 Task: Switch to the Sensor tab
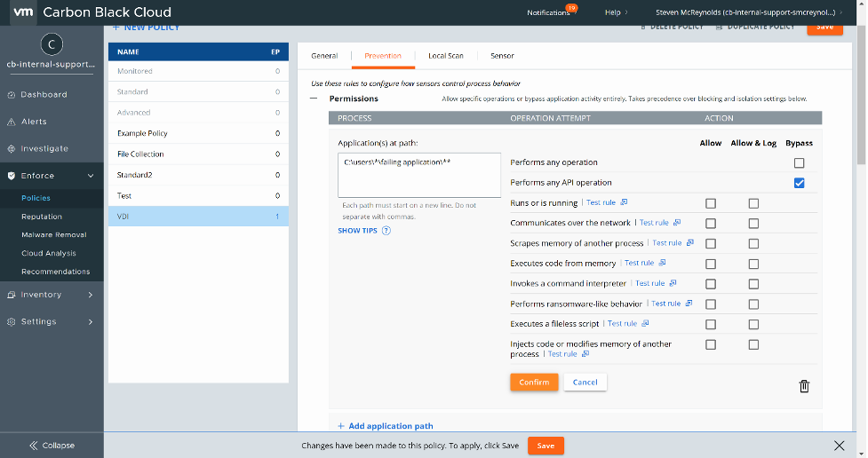502,56
